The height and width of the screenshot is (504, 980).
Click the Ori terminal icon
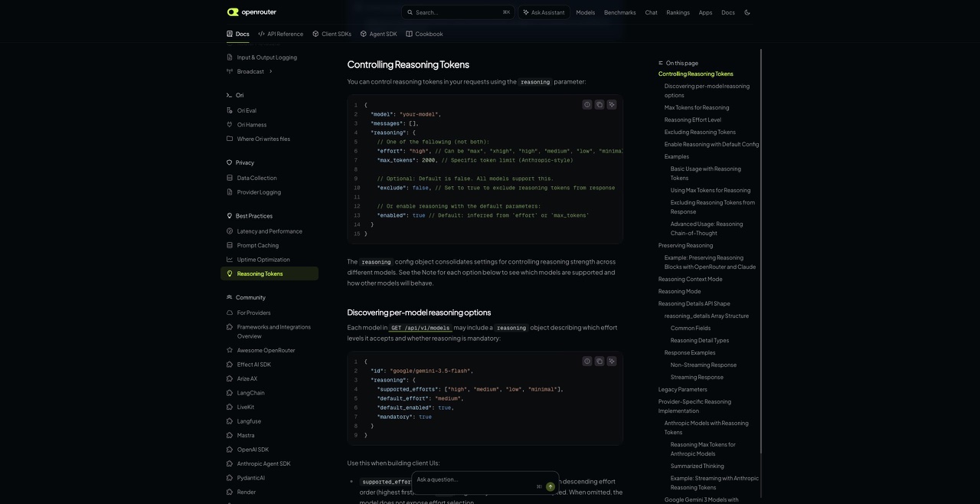[x=229, y=95]
